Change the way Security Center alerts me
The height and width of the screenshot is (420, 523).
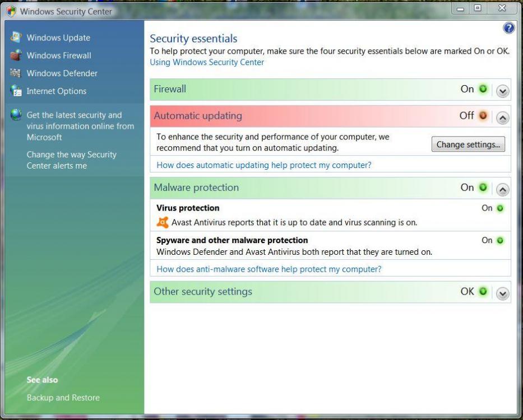[71, 160]
